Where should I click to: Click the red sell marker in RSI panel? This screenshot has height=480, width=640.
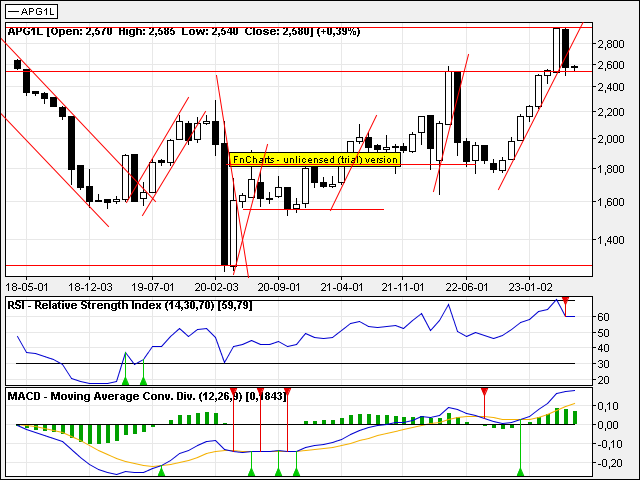[565, 301]
